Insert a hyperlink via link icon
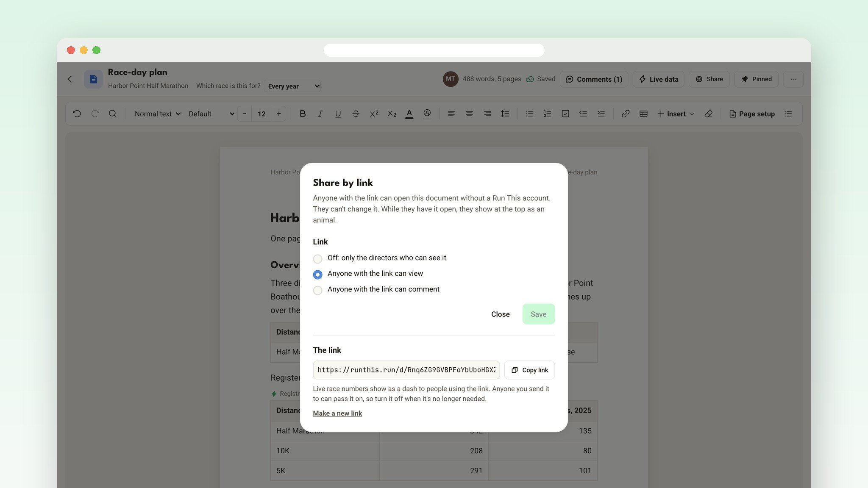868x488 pixels. tap(626, 114)
